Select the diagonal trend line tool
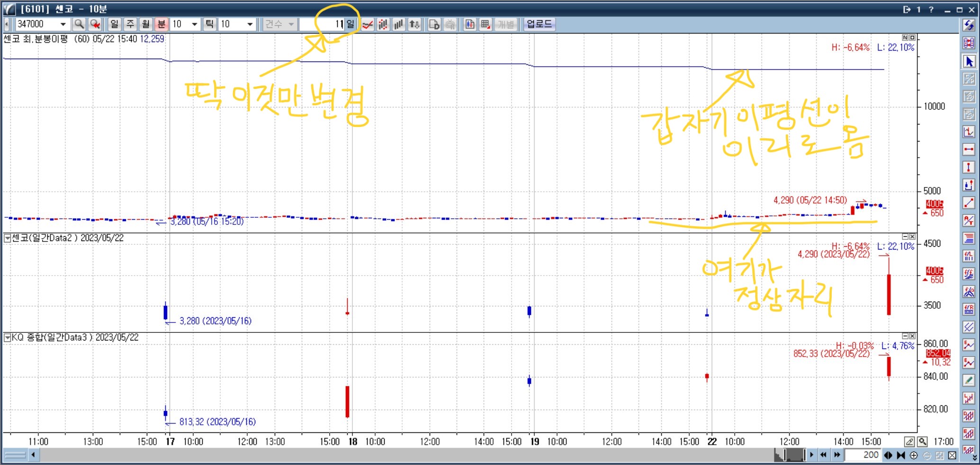The width and height of the screenshot is (980, 465). [969, 203]
